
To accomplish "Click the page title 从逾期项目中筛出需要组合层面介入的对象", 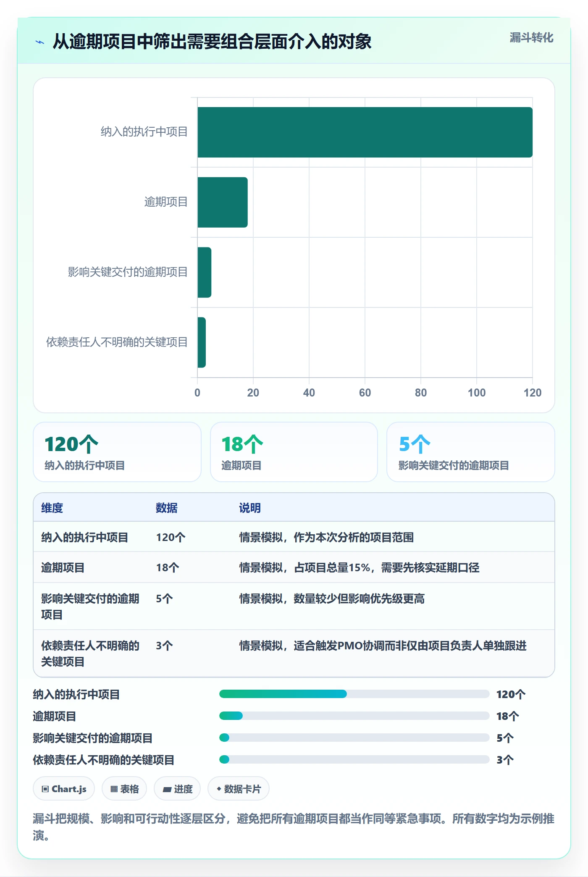I will 212,42.
